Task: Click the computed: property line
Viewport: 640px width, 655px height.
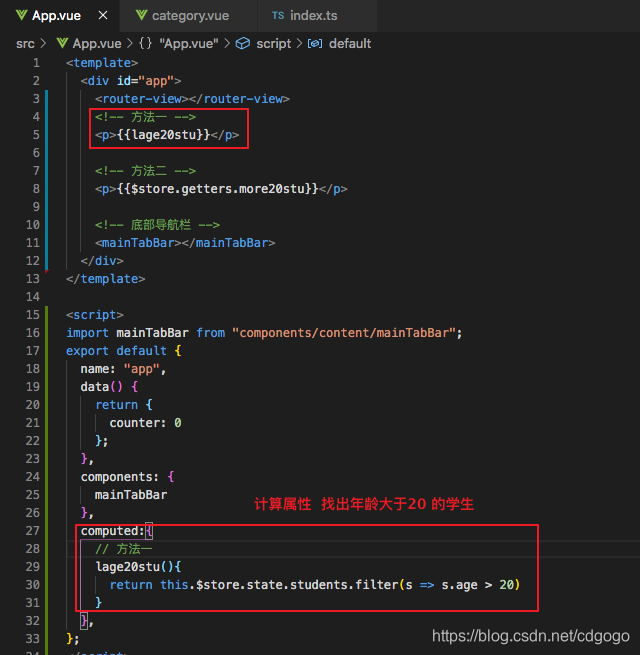Action: 117,531
